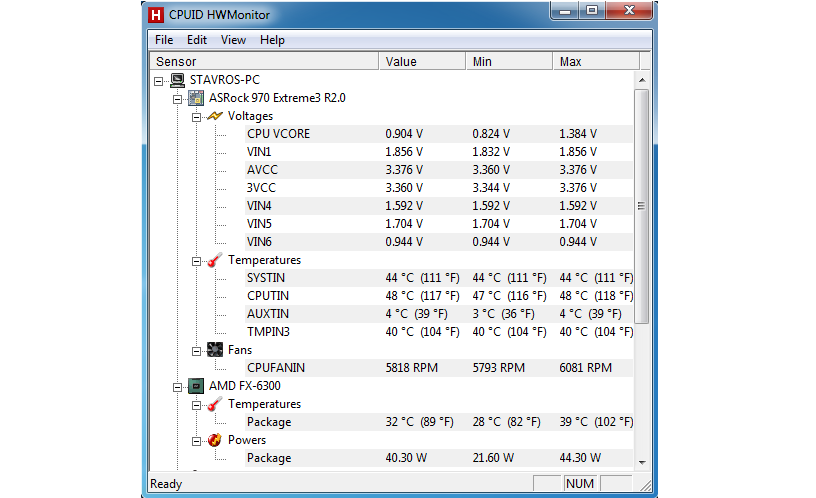
Task: Click the Voltages lightning icon
Action: point(215,116)
